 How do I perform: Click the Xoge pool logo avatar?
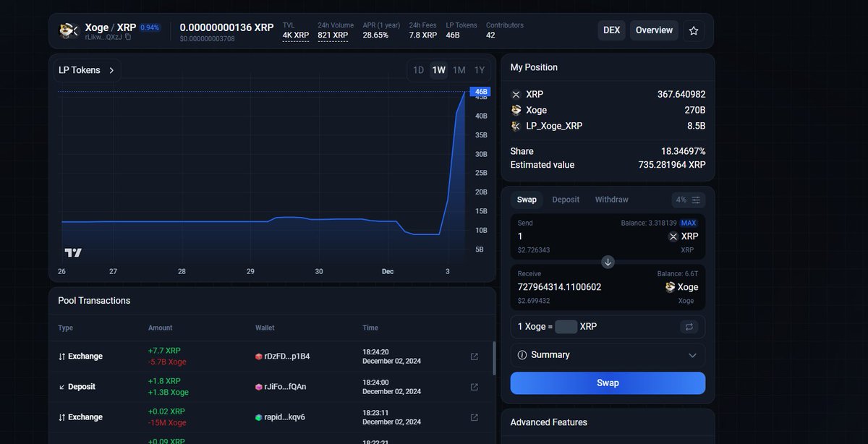click(69, 30)
